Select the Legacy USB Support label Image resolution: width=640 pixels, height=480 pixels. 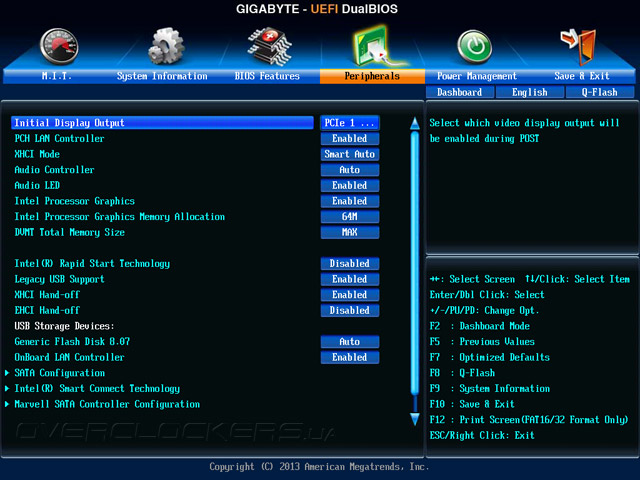[59, 279]
